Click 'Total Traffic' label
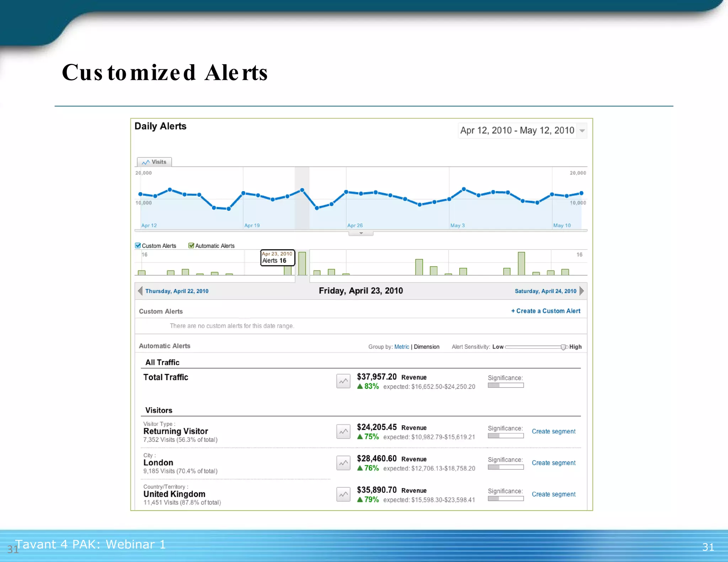Viewport: 728px width, 562px height. [166, 377]
